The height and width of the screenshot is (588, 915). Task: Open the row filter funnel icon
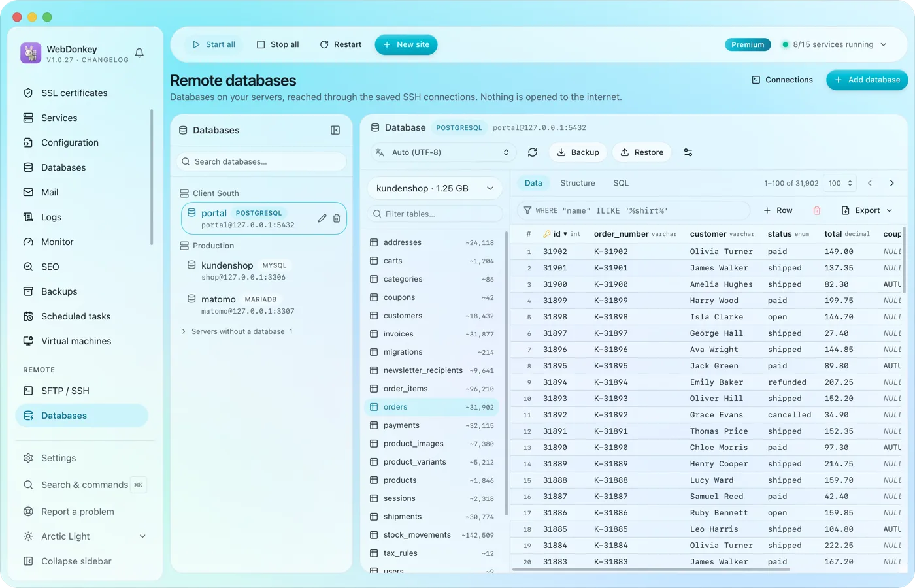pyautogui.click(x=527, y=210)
